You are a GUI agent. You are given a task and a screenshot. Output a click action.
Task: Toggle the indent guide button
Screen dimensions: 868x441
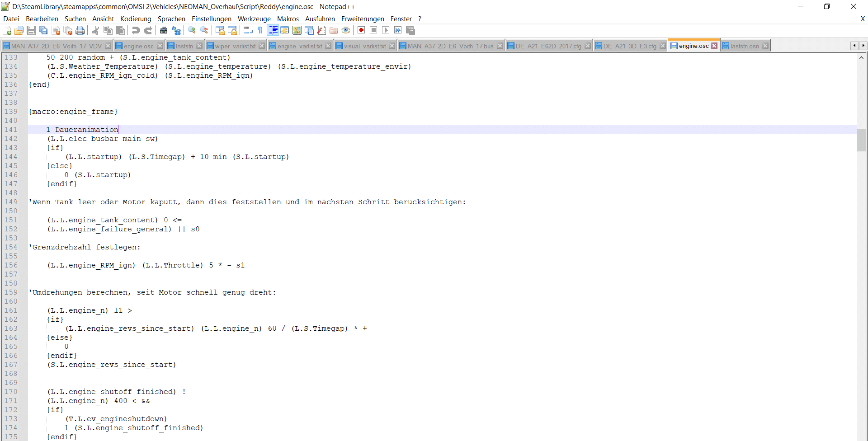(273, 30)
